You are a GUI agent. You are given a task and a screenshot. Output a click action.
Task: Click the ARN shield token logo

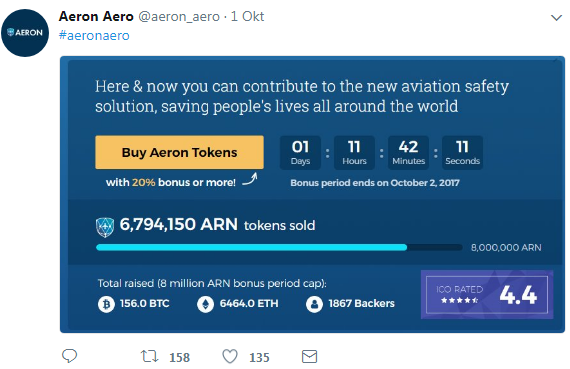[x=105, y=227]
